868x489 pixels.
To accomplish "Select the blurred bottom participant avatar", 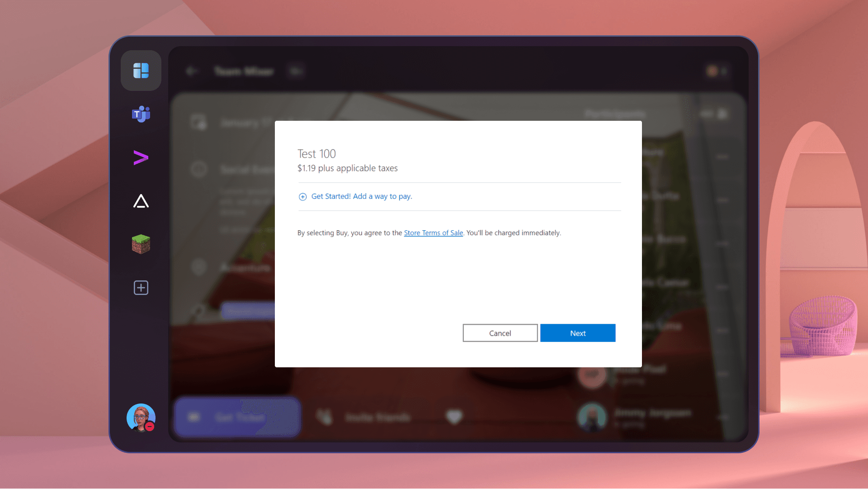I will 592,417.
